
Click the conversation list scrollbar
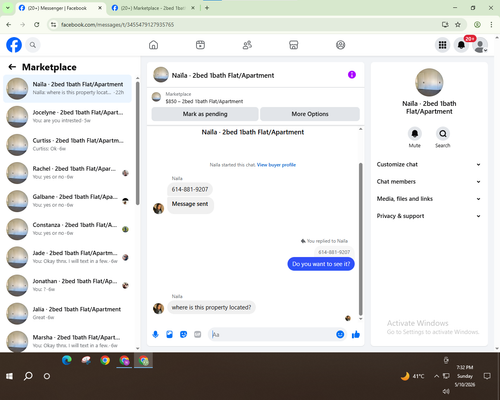coord(138,143)
